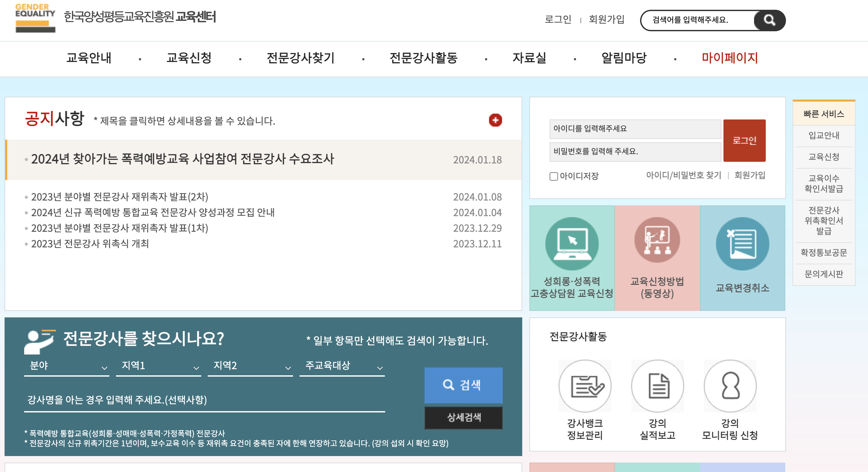Open the 지역1 dropdown
Image resolution: width=868 pixels, height=472 pixels.
[x=158, y=367]
